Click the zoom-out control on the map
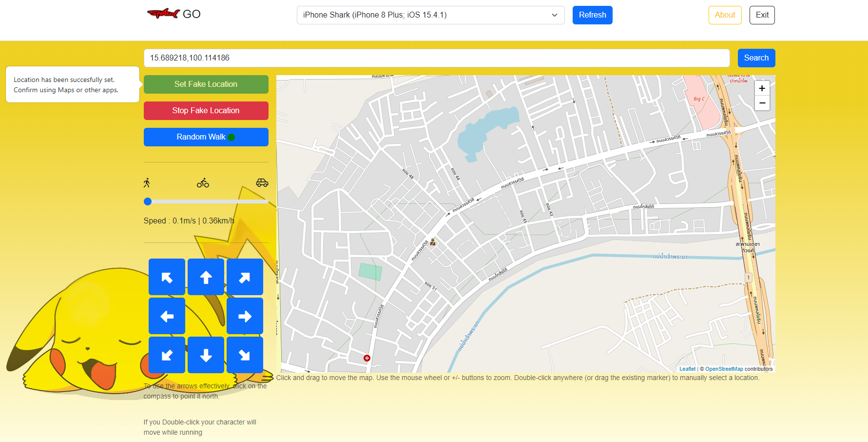The height and width of the screenshot is (442, 868). click(762, 103)
